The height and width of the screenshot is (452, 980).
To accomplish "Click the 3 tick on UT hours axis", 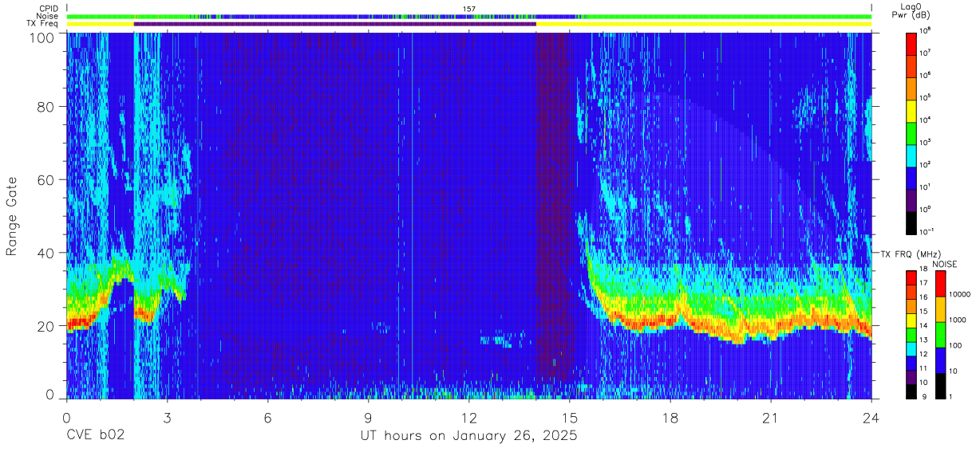I will pos(168,418).
